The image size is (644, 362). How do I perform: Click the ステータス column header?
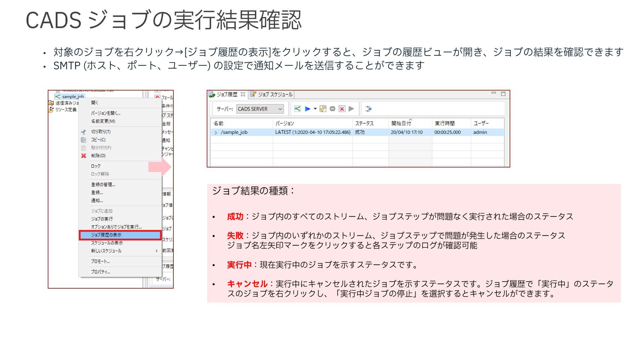[x=364, y=123]
